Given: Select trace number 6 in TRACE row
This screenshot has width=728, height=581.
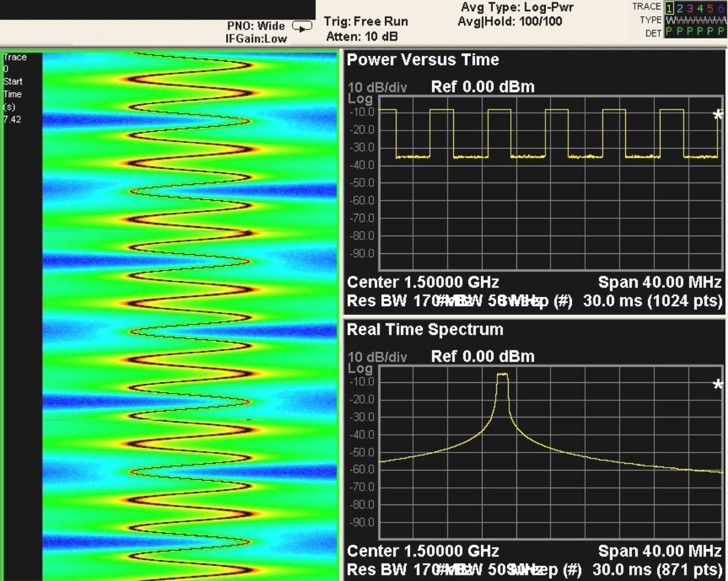Looking at the screenshot, I should click(x=720, y=8).
